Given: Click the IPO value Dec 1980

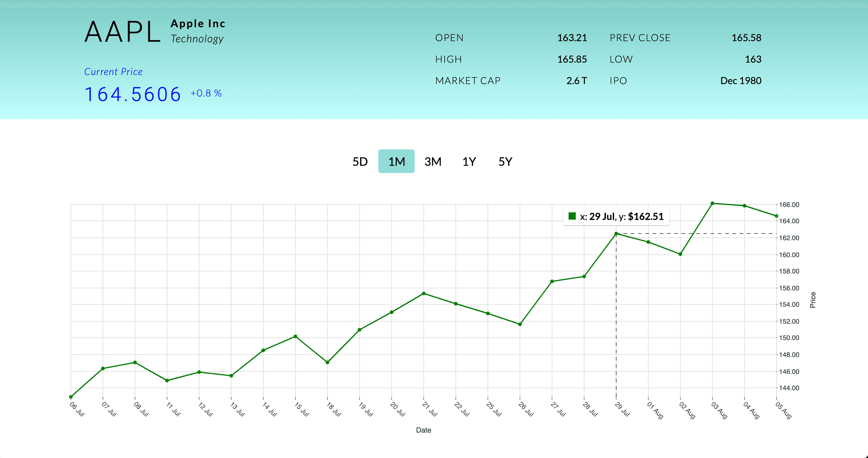Looking at the screenshot, I should (x=741, y=81).
